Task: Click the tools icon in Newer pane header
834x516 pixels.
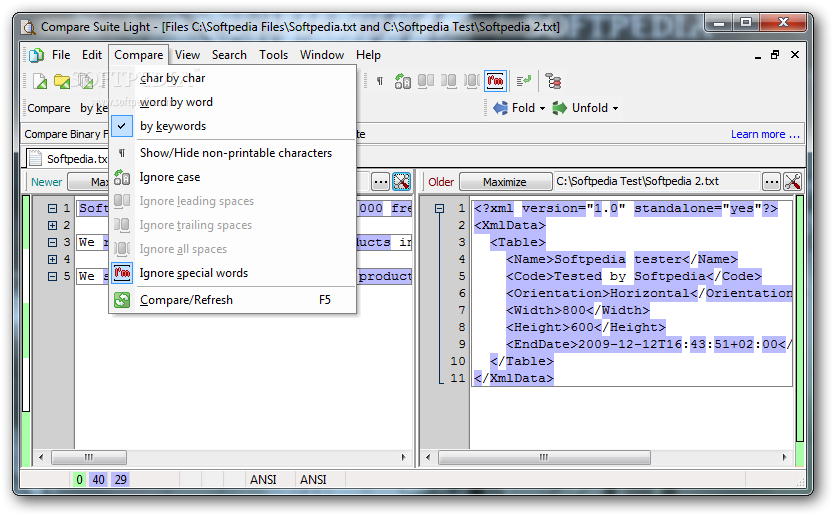Action: [x=402, y=182]
